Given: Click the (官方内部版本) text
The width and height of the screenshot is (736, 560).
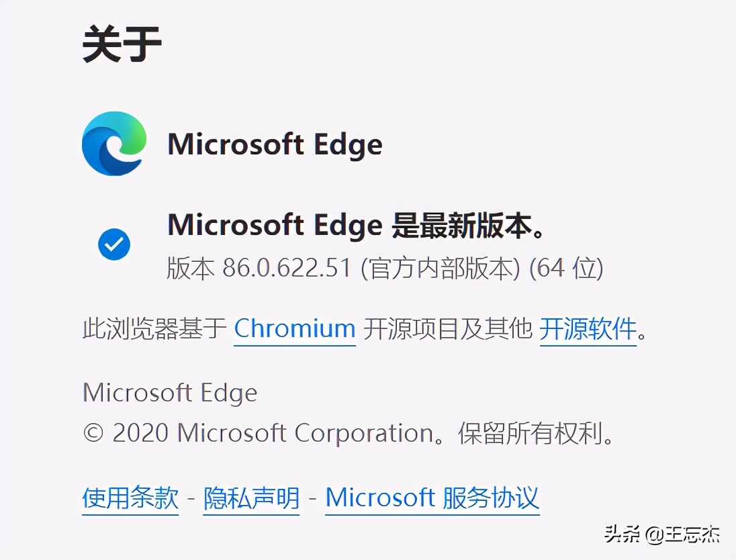Looking at the screenshot, I should tap(441, 269).
